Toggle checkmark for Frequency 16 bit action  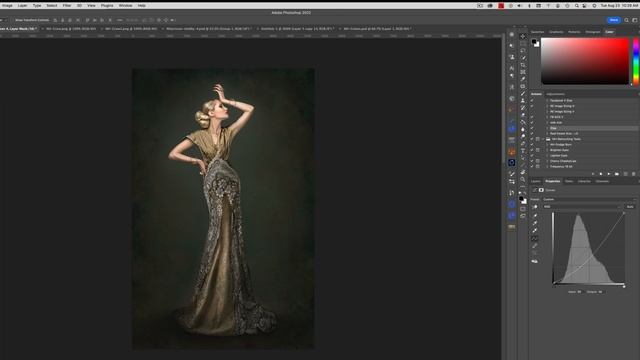coord(532,167)
